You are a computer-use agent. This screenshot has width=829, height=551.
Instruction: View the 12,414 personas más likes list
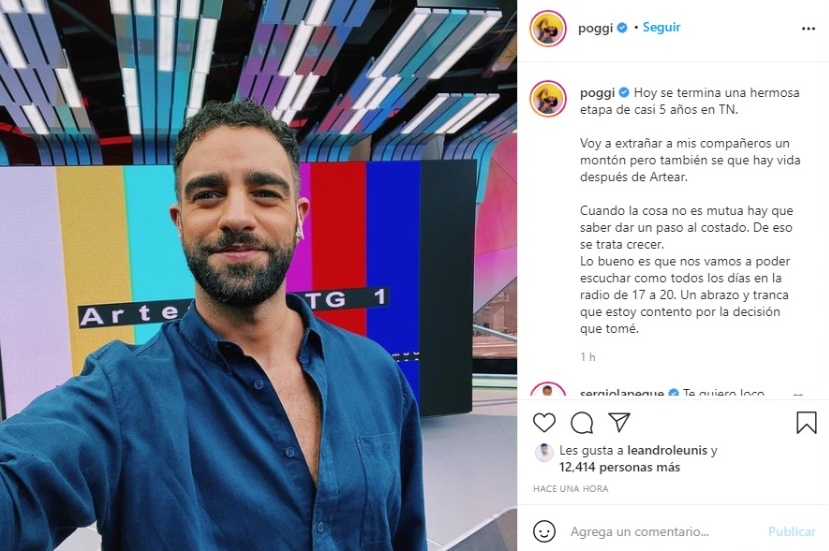click(620, 467)
